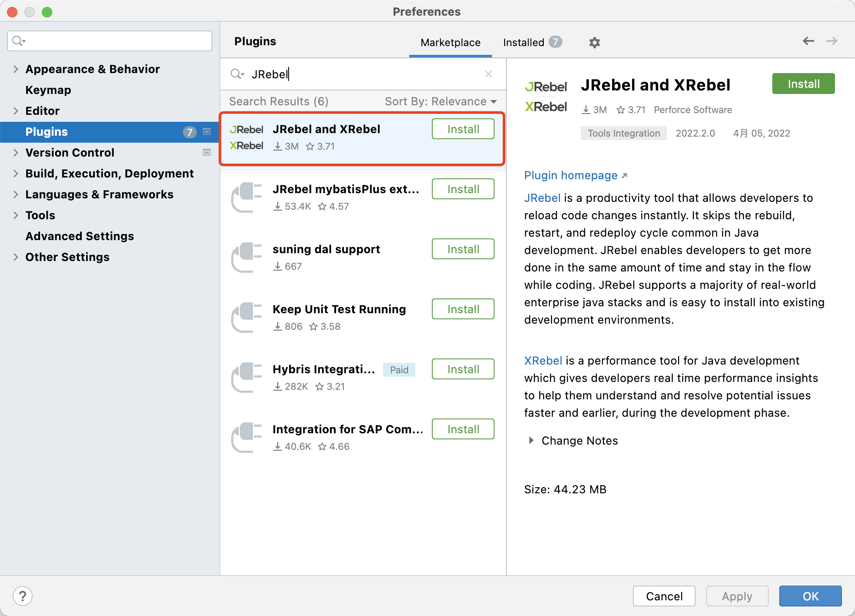Image resolution: width=855 pixels, height=616 pixels.
Task: Click the JRebel mybatisPlus plugin icon
Action: coord(246,198)
